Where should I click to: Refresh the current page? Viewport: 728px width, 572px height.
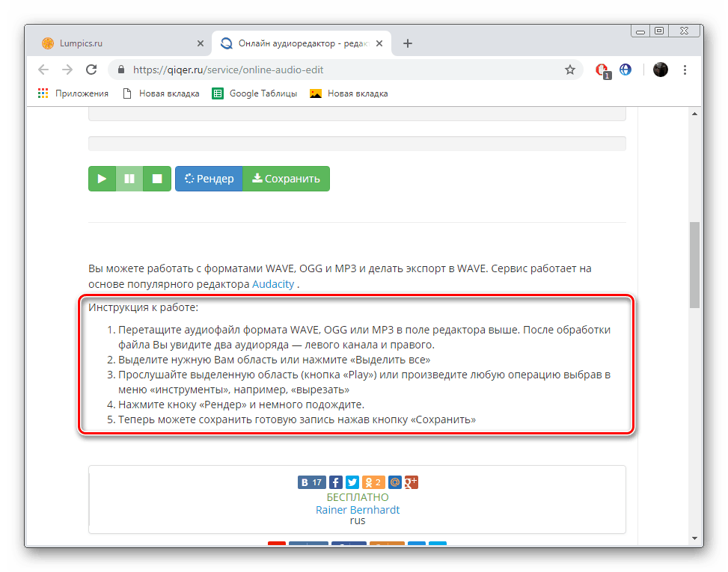pos(91,69)
